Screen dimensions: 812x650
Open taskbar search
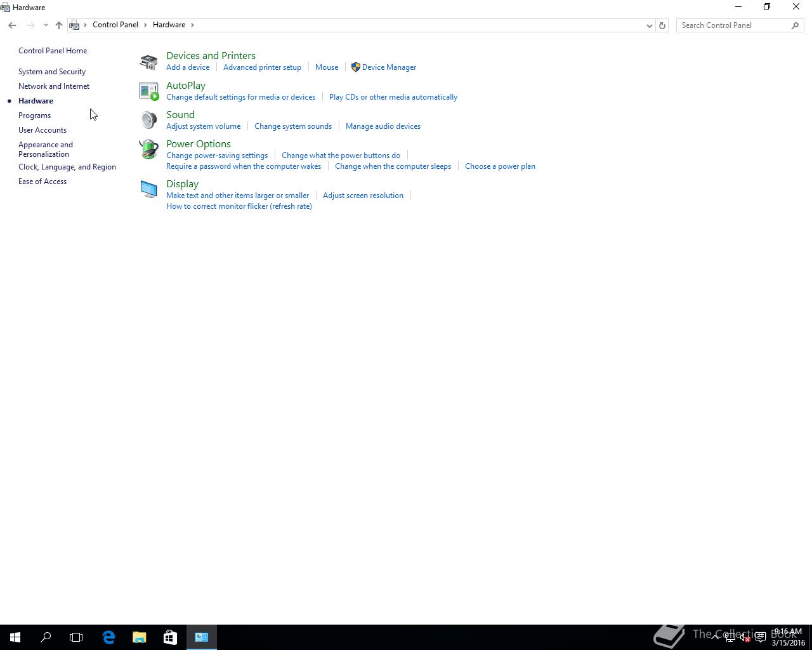click(46, 637)
